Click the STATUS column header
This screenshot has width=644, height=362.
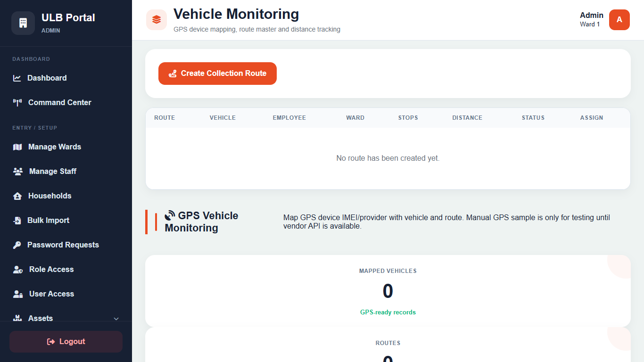tap(533, 118)
